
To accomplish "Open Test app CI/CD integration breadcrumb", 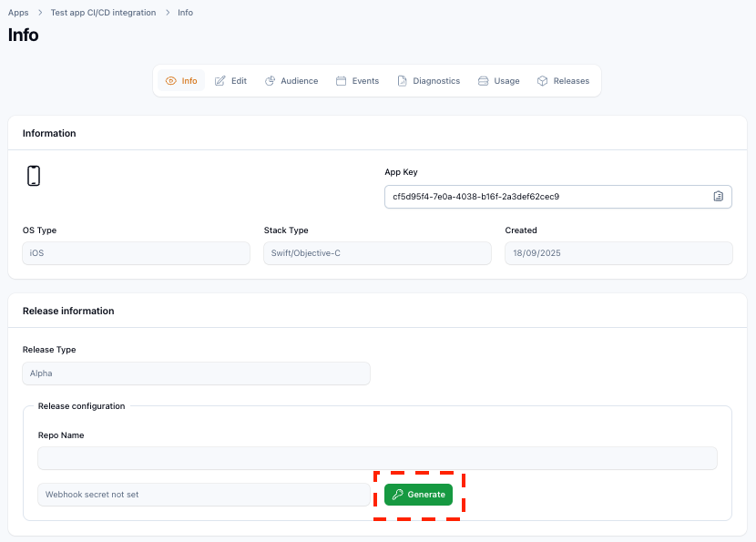I will tap(103, 13).
